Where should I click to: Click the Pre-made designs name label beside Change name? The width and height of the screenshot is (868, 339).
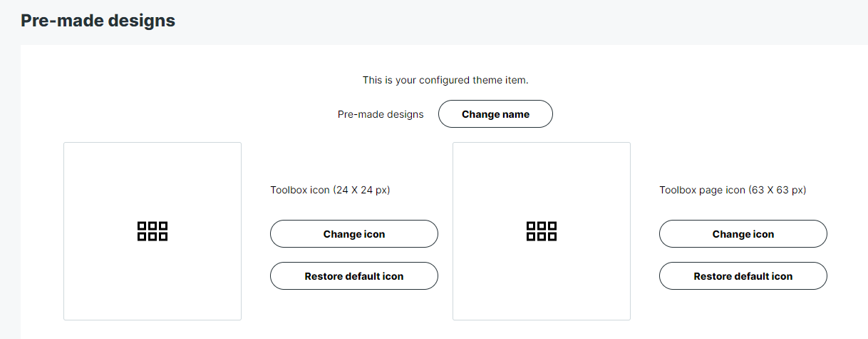coord(381,114)
